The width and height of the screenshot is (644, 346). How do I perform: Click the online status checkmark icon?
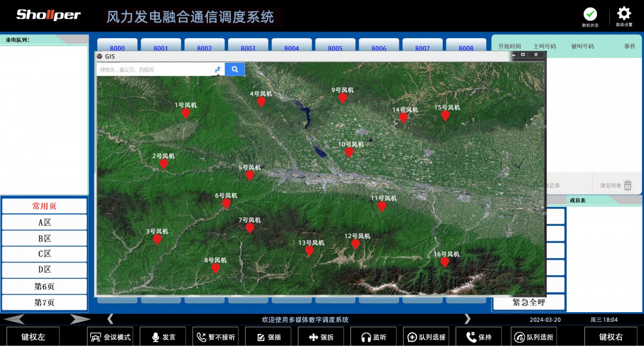coord(590,14)
